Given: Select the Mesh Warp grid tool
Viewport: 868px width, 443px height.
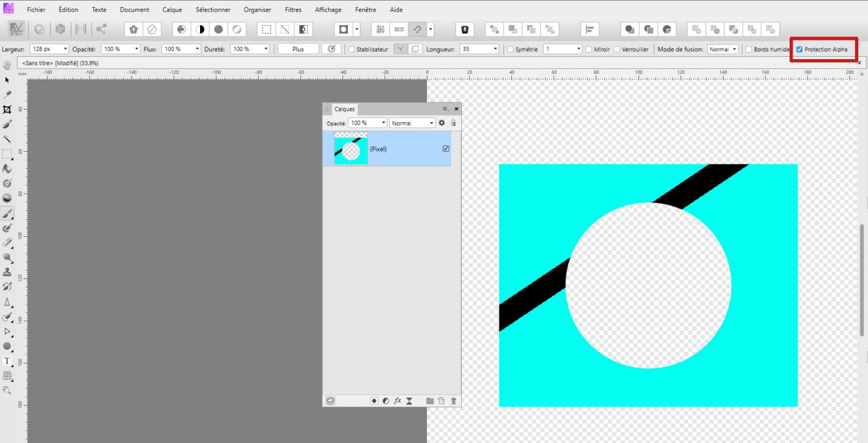Looking at the screenshot, I should (x=7, y=376).
